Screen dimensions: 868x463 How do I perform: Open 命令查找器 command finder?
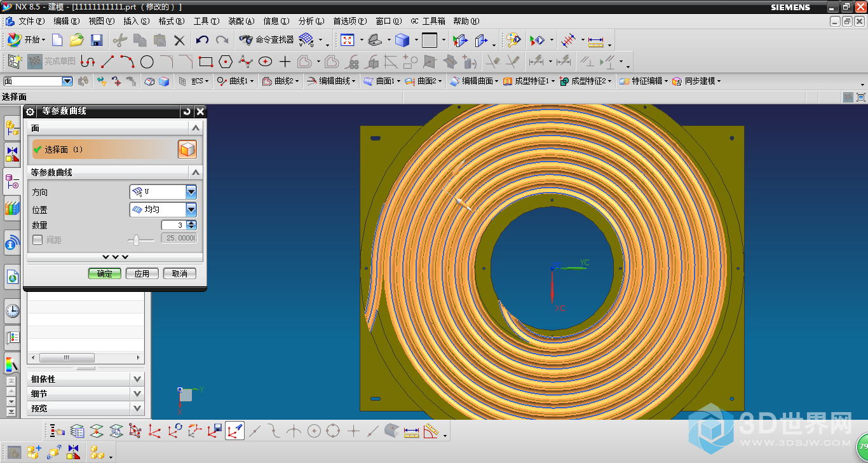(266, 40)
